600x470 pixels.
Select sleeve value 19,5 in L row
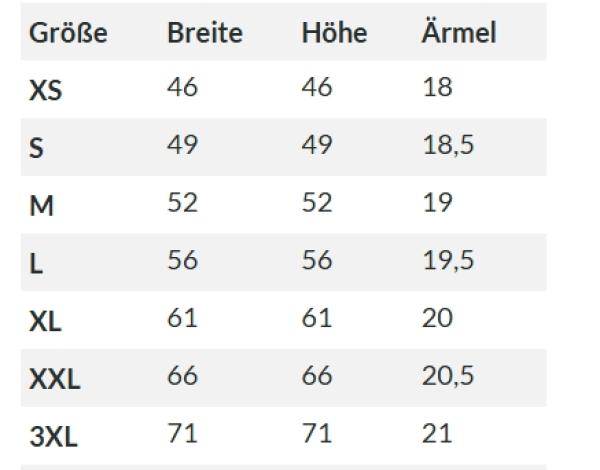[447, 260]
